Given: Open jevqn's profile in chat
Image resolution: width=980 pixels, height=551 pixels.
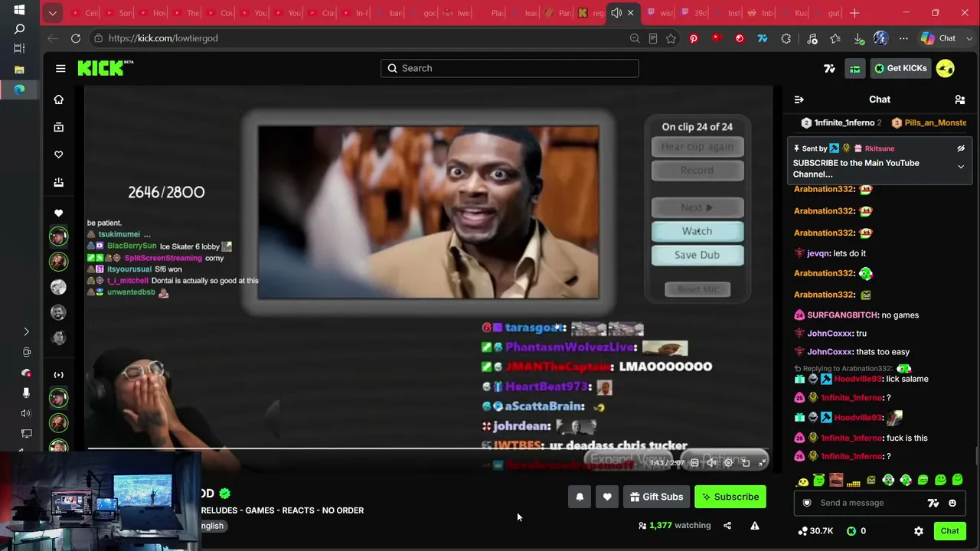Looking at the screenshot, I should (x=818, y=253).
